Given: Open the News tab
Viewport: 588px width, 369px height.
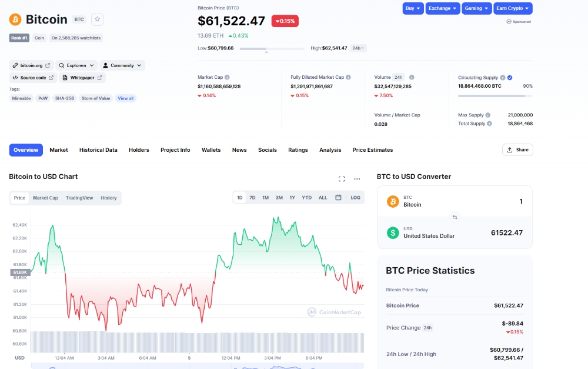Looking at the screenshot, I should point(239,149).
